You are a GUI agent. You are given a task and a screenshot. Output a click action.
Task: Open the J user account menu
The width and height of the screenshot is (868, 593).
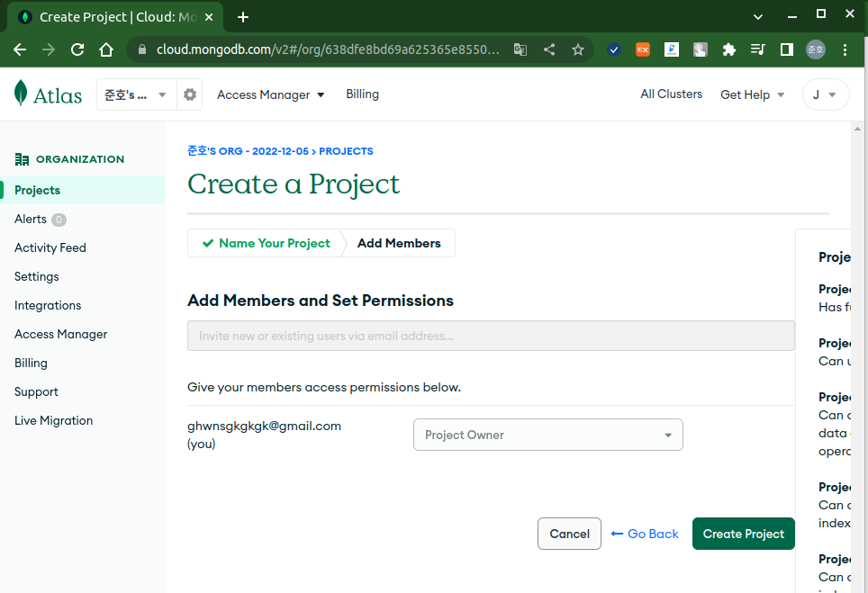click(826, 94)
